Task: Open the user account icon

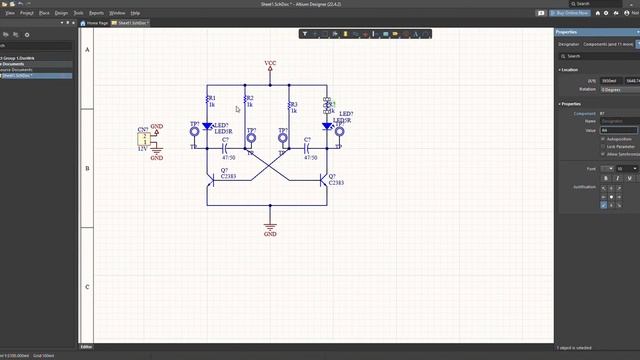Action: (627, 13)
